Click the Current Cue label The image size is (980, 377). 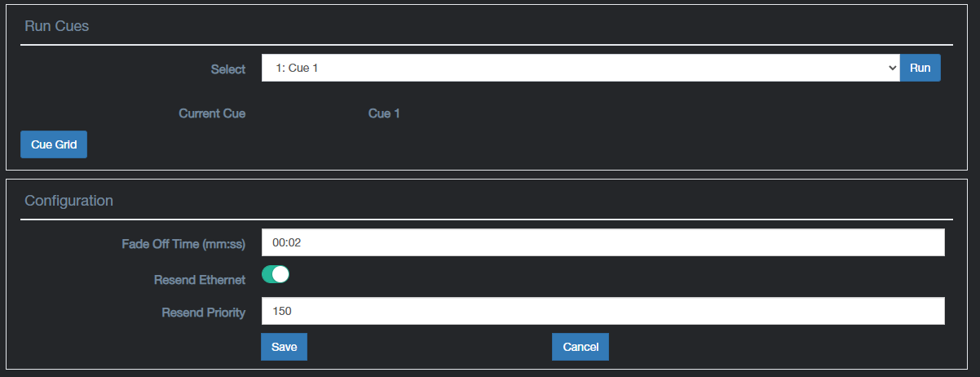[212, 113]
